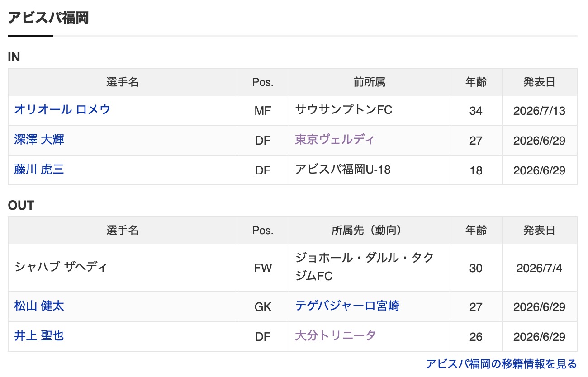Viewport: 588px width, 377px height.
Task: Click age 27 in 深澤 大輝 row
Action: tap(476, 141)
